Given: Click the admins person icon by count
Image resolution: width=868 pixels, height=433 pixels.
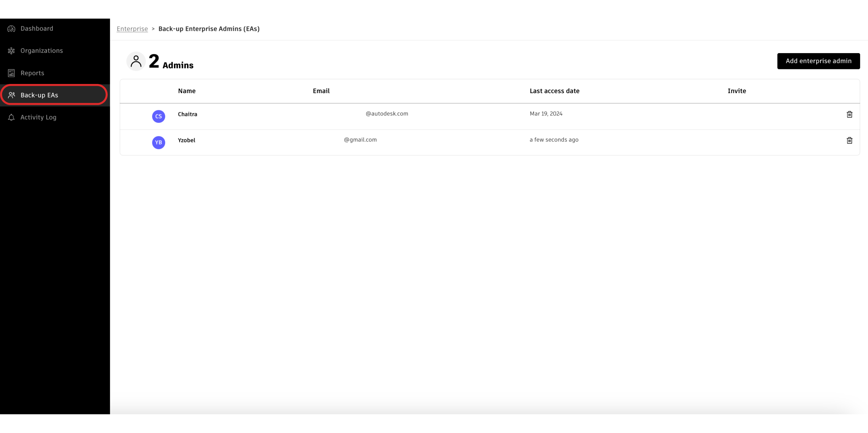Looking at the screenshot, I should (136, 61).
